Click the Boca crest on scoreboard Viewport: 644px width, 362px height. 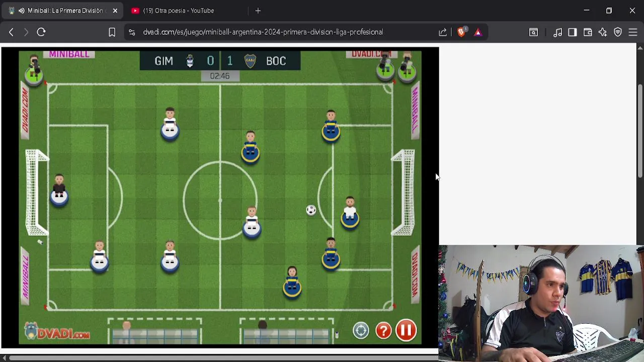click(x=250, y=61)
